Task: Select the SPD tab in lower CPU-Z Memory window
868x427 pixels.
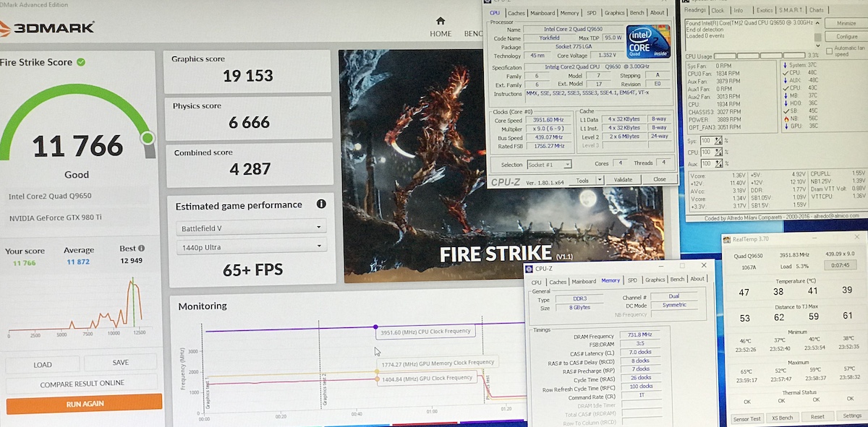Action: [x=632, y=280]
